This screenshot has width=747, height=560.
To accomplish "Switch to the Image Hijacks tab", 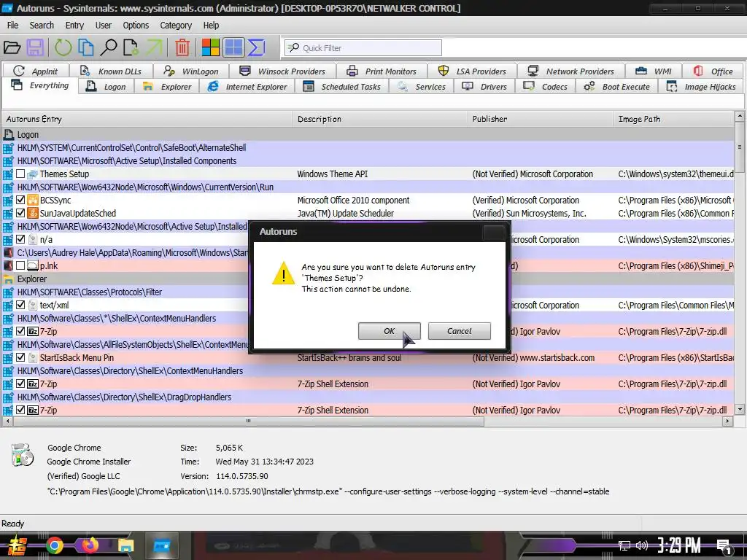I will (x=701, y=87).
